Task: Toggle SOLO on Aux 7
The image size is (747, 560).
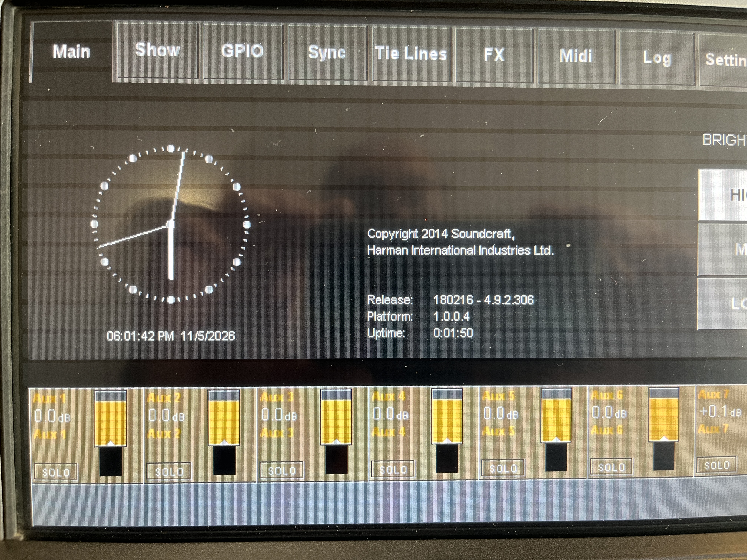Action: tap(716, 465)
